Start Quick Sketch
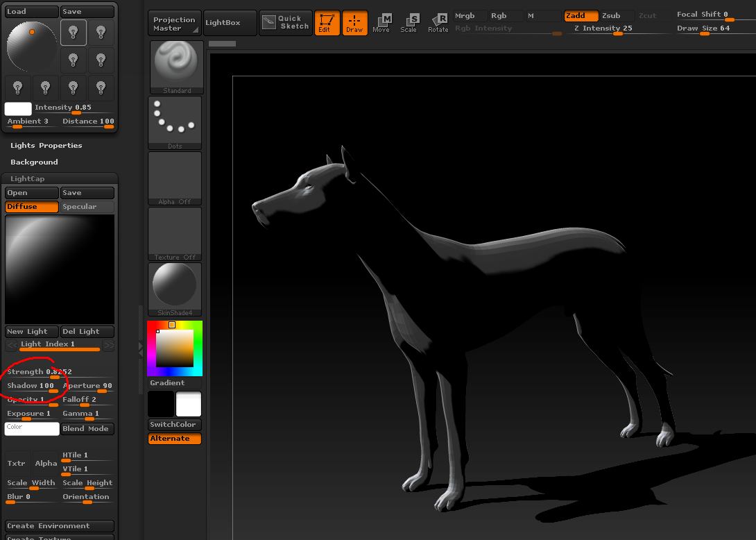Viewport: 756px width, 540px height. click(286, 23)
